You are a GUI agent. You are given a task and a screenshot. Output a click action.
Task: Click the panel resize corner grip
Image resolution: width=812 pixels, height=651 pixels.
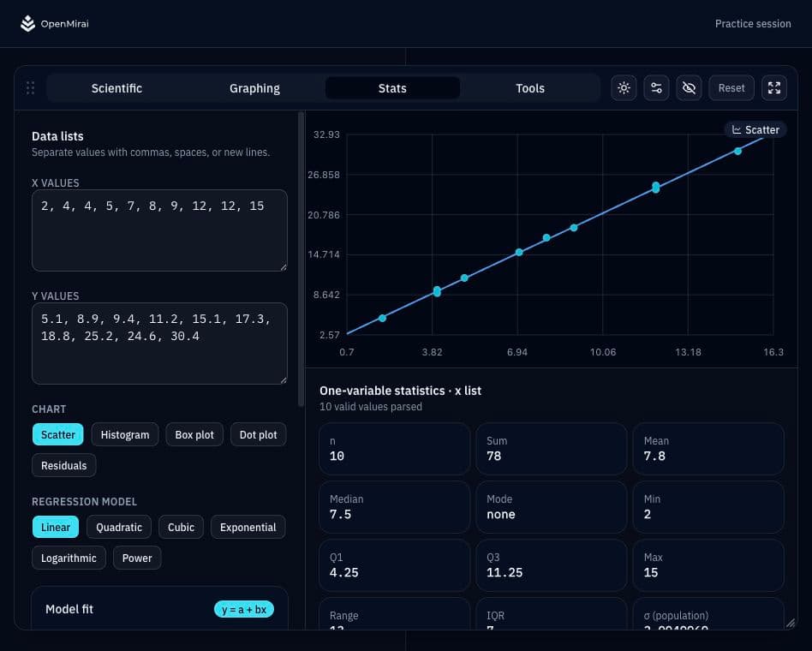(791, 623)
